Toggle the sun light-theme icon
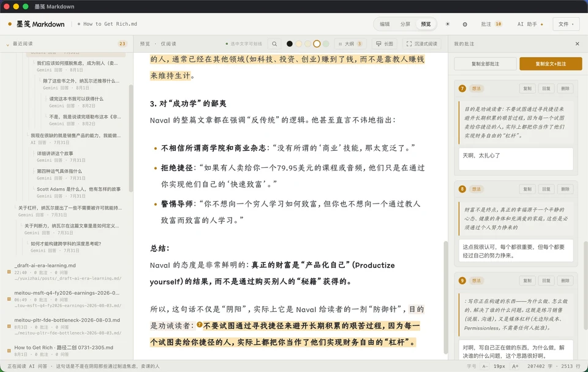Image resolution: width=588 pixels, height=372 pixels. 447,24
